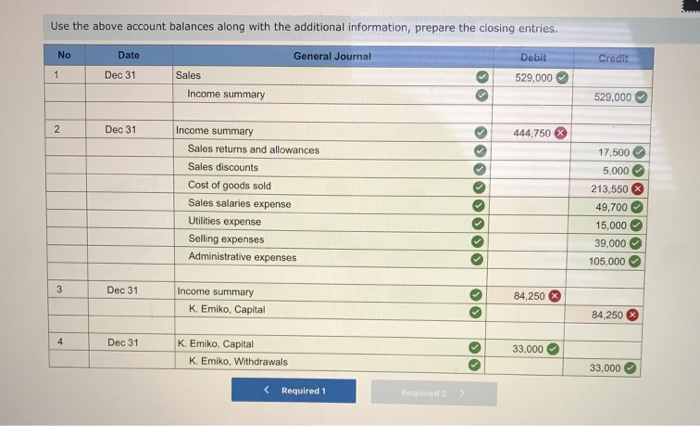This screenshot has width=700, height=426.
Task: Click the General Journal column header
Action: (332, 56)
